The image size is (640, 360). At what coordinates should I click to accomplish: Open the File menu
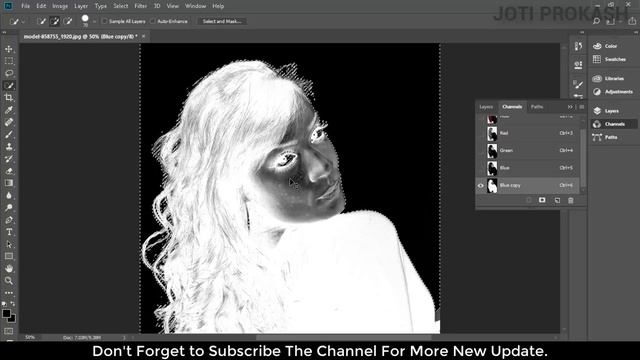[x=25, y=6]
